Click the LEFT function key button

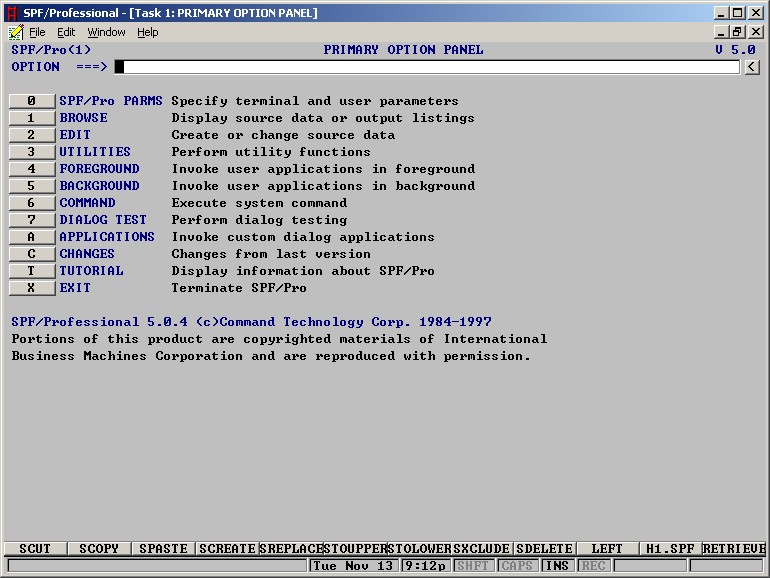click(x=607, y=549)
